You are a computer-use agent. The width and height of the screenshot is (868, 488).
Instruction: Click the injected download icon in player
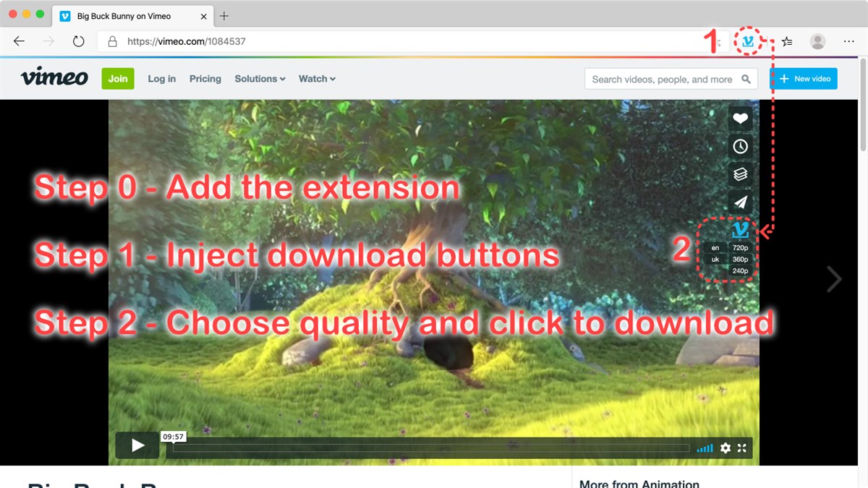[x=740, y=231]
